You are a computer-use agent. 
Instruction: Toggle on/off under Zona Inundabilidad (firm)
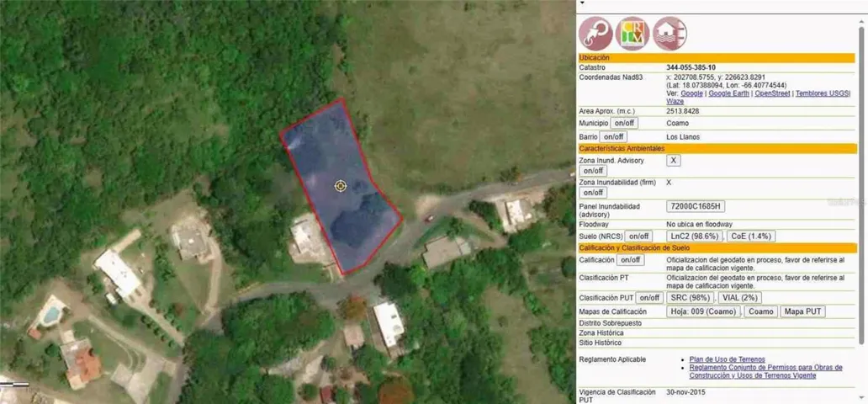pyautogui.click(x=593, y=192)
